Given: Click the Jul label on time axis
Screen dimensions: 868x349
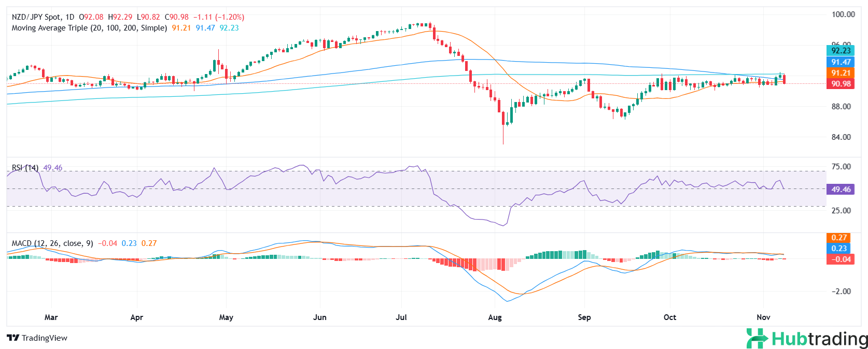Looking at the screenshot, I should pyautogui.click(x=401, y=317).
